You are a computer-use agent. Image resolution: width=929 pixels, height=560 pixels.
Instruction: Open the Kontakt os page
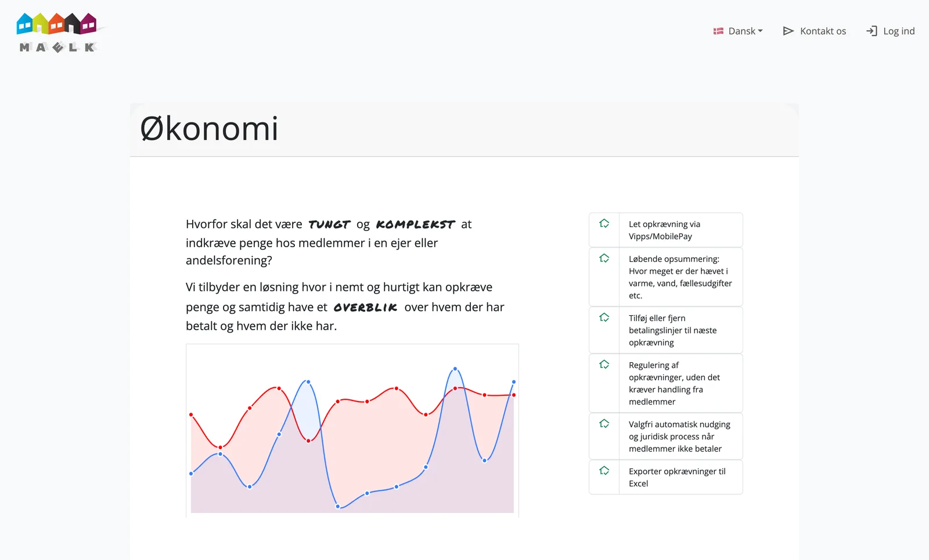(x=814, y=31)
